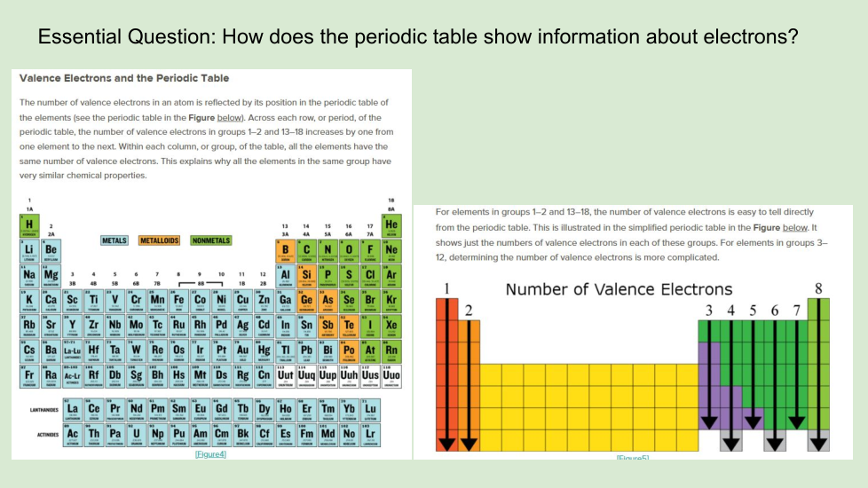The height and width of the screenshot is (488, 868).
Task: Click the 'Valence Electrons and the Periodic Table' heading
Action: pos(124,78)
